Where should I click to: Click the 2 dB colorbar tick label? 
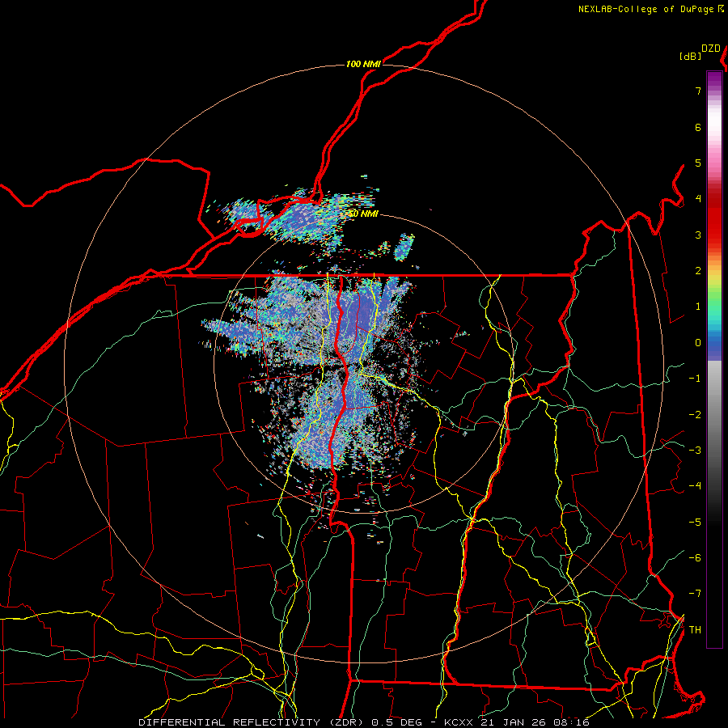coord(698,271)
